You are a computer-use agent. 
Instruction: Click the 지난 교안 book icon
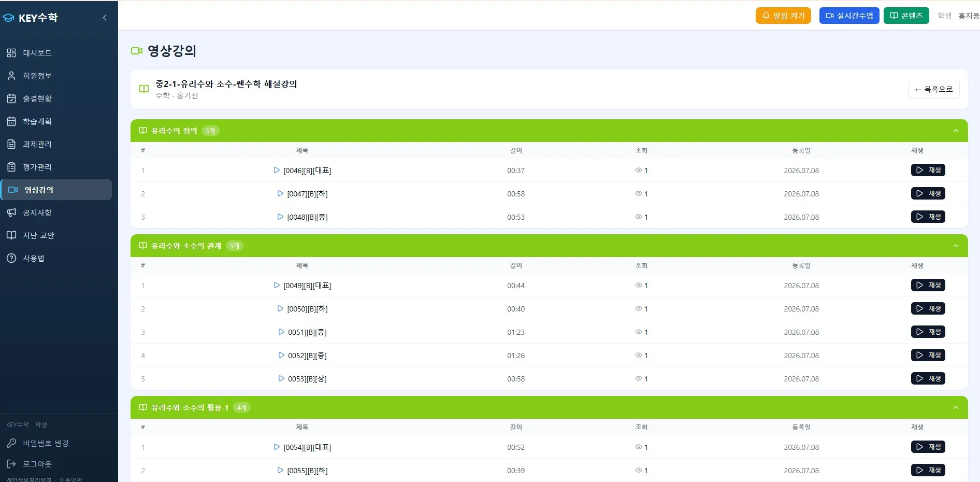tap(11, 235)
